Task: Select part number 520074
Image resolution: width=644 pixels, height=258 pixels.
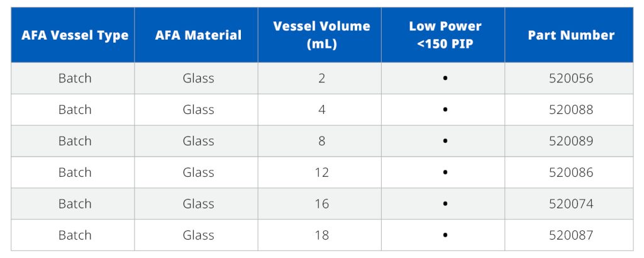Action: [x=571, y=203]
